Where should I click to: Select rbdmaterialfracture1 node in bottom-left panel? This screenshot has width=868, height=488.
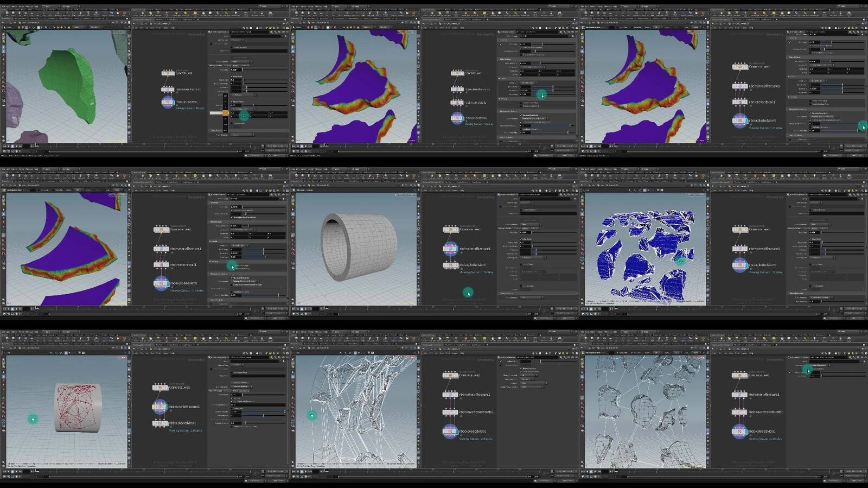(159, 406)
